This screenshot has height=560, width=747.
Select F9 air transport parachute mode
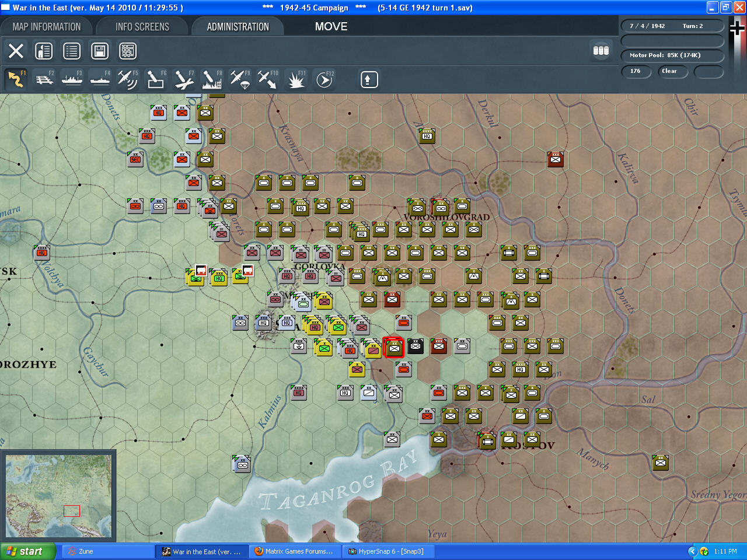(240, 79)
